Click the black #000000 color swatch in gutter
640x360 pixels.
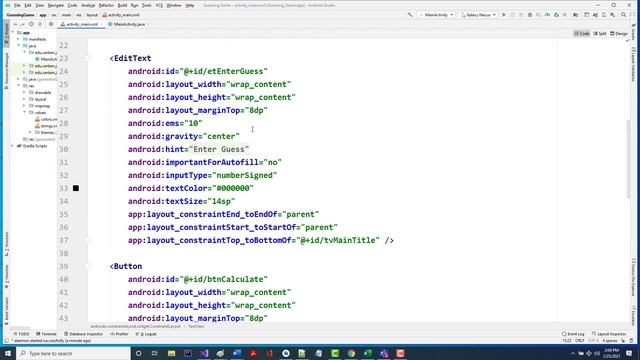76,188
